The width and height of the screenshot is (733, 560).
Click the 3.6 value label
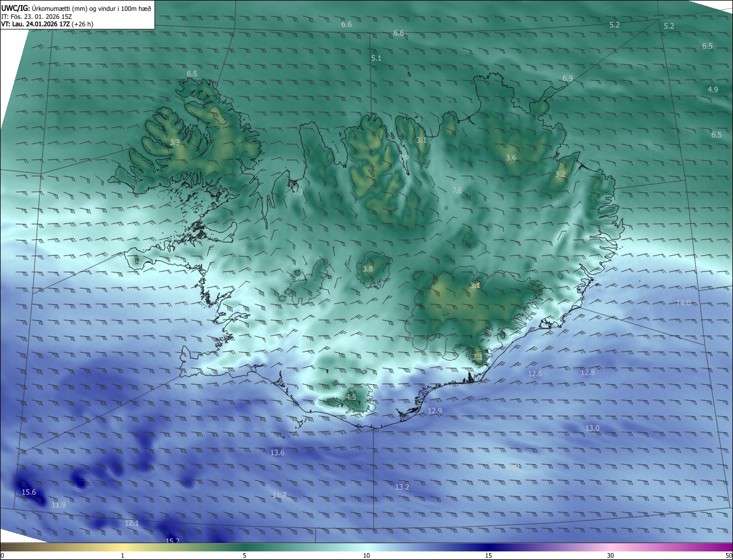[511, 158]
